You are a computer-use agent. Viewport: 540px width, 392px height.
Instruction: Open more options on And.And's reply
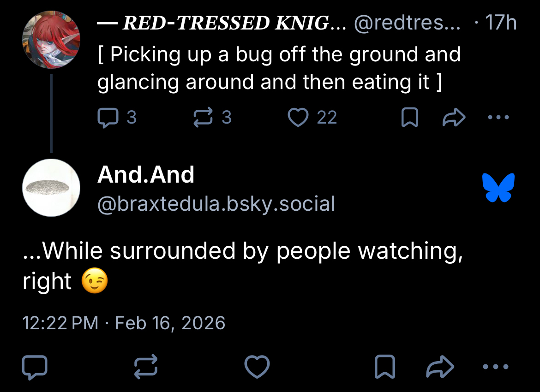click(x=496, y=368)
